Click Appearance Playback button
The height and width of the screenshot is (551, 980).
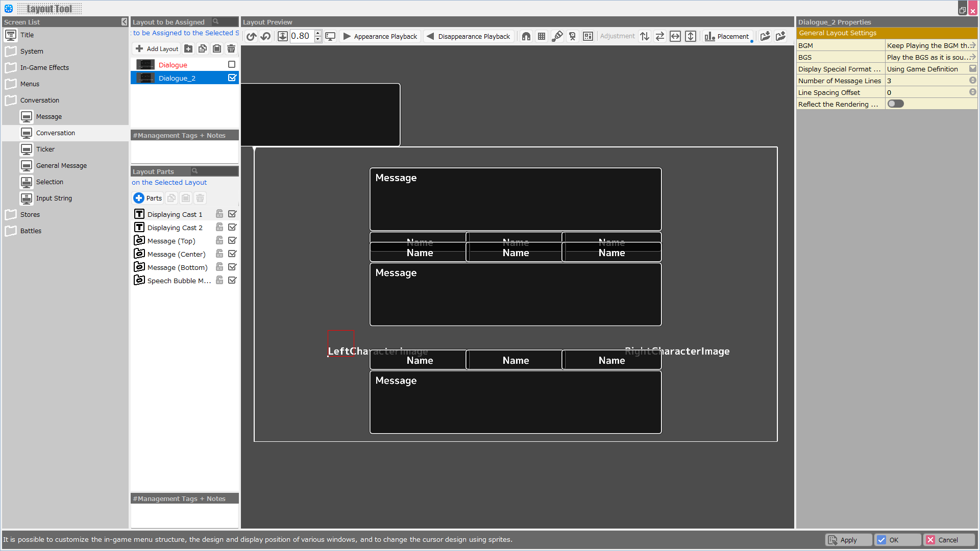(x=380, y=36)
